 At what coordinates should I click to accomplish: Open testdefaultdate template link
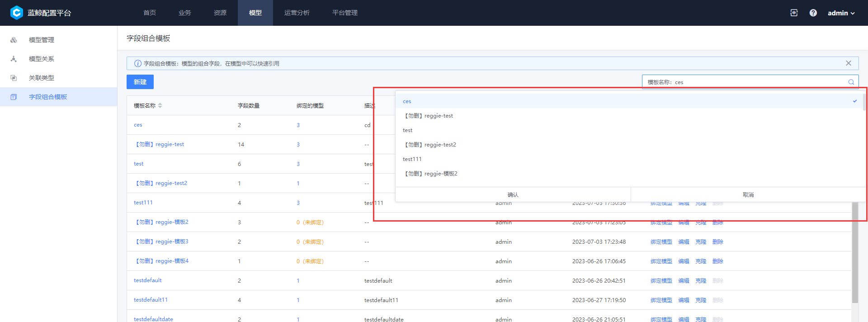tap(153, 319)
